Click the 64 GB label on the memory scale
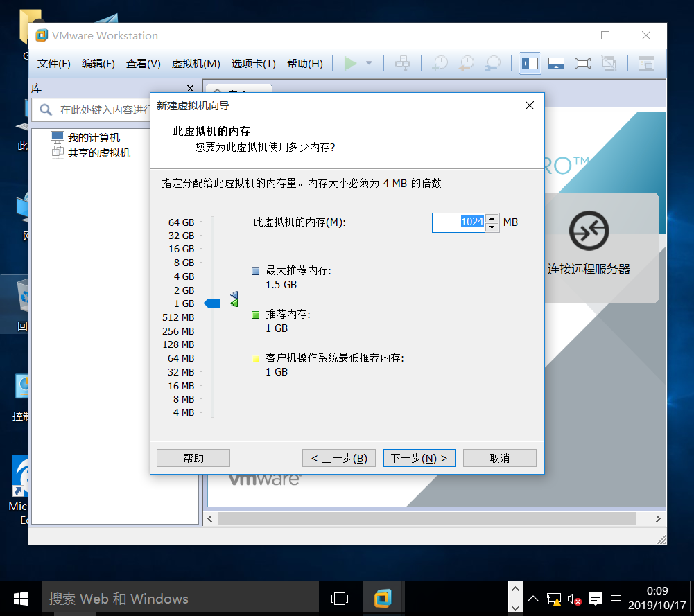694x616 pixels. click(x=181, y=222)
